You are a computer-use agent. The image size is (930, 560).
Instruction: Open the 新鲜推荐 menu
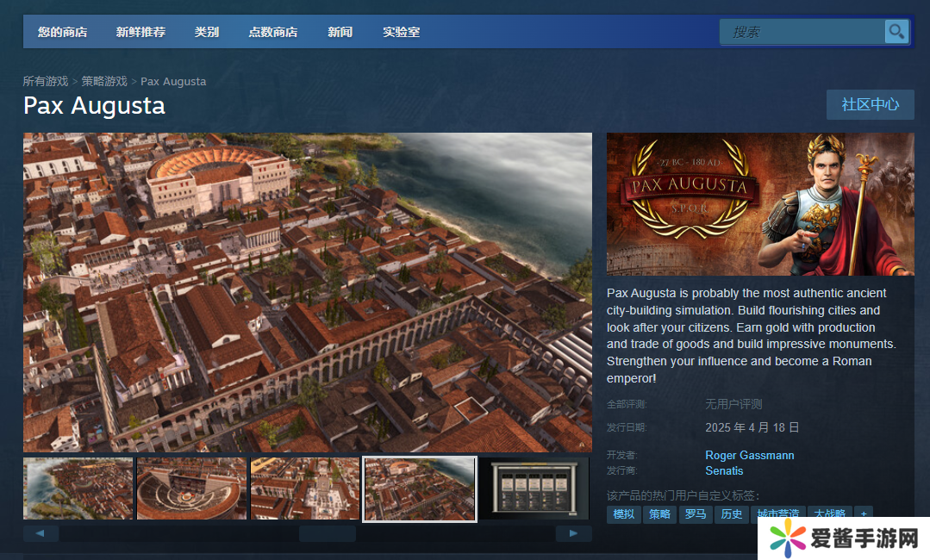click(x=140, y=32)
